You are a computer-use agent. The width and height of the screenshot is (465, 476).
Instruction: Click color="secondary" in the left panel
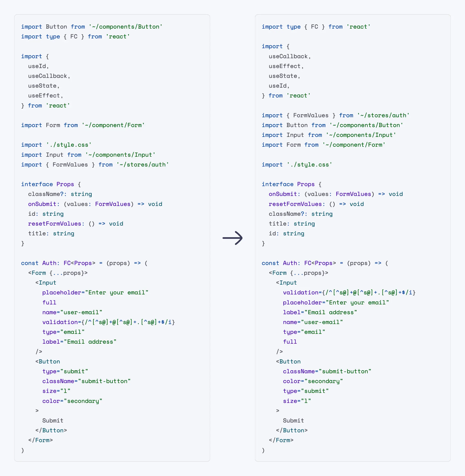coord(72,401)
